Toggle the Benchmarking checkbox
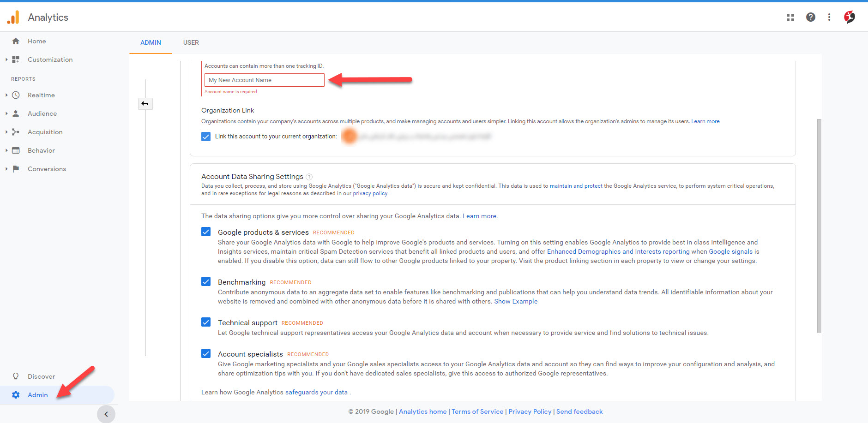This screenshot has height=423, width=868. 206,281
